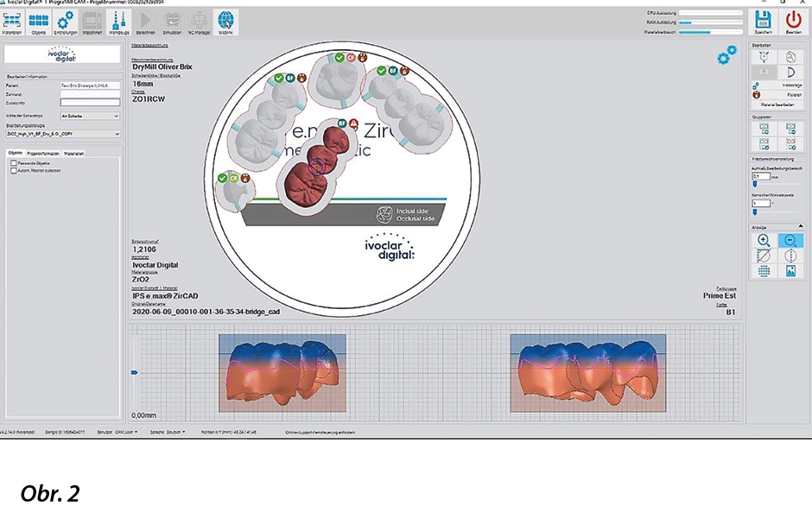The width and height of the screenshot is (812, 518).
Task: Switch to the Objekte tab
Action: tap(15, 153)
